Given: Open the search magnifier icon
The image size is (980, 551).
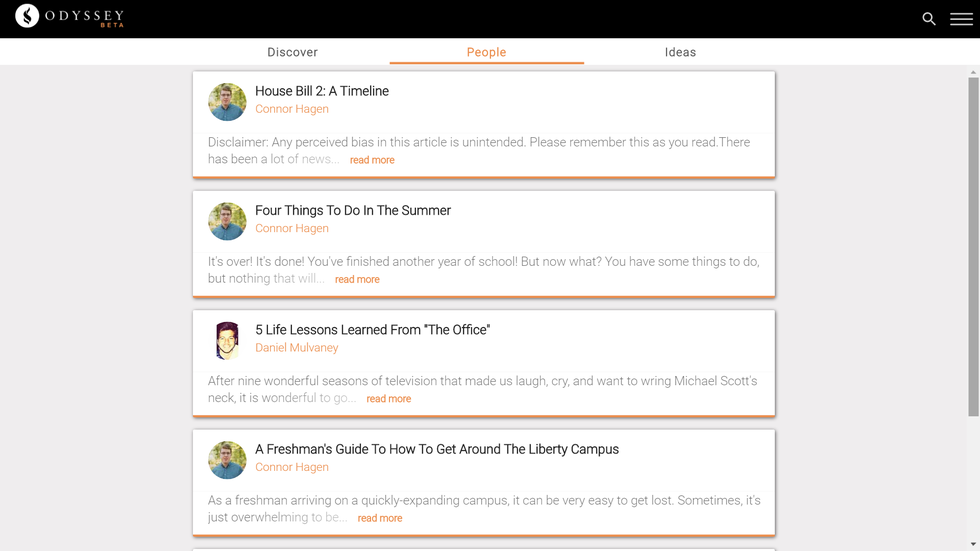Looking at the screenshot, I should pos(929,19).
